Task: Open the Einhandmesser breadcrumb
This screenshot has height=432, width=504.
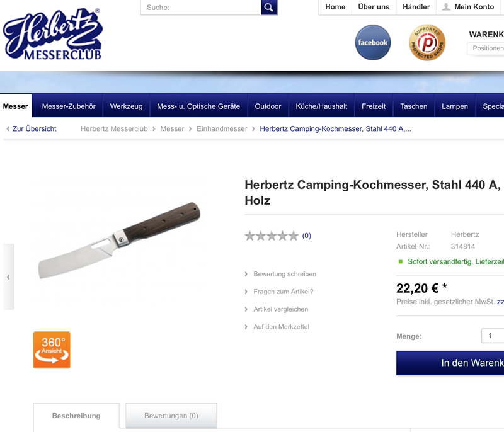Action: tap(222, 129)
